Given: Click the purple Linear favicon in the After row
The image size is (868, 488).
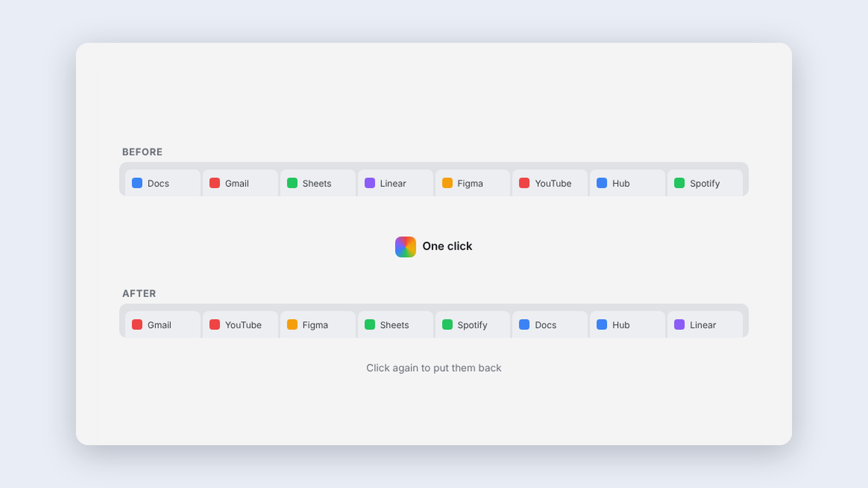Looking at the screenshot, I should click(680, 324).
